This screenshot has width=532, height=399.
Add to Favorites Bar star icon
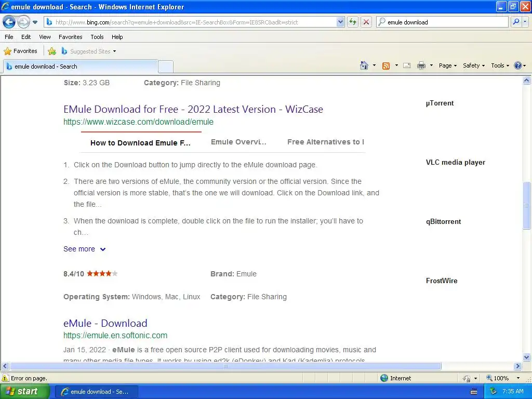pos(52,51)
